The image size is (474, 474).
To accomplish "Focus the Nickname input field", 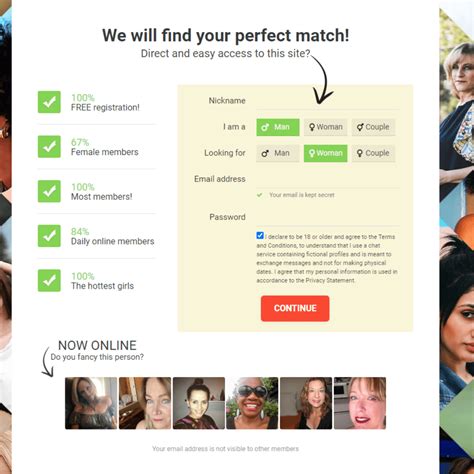I will click(328, 101).
